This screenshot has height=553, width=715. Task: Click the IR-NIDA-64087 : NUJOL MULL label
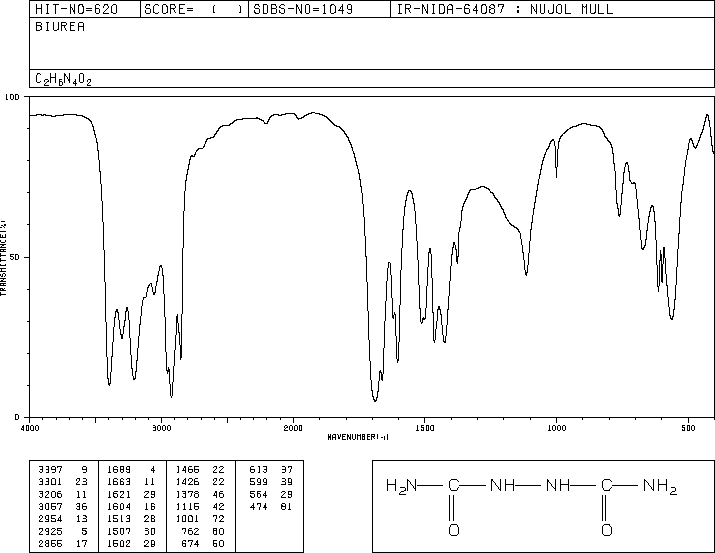[x=505, y=9]
